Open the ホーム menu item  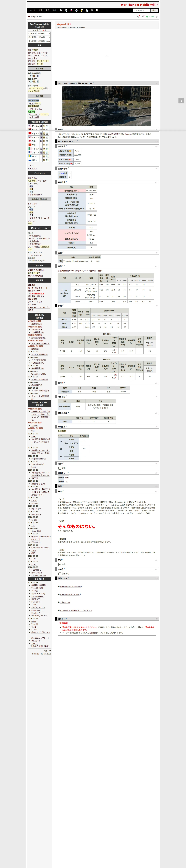(x=33, y=10)
